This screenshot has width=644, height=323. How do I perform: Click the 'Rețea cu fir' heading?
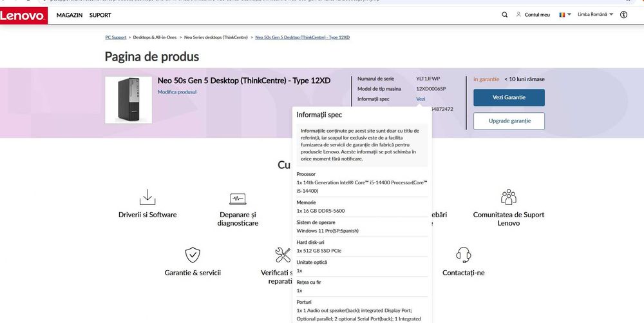pos(309,282)
